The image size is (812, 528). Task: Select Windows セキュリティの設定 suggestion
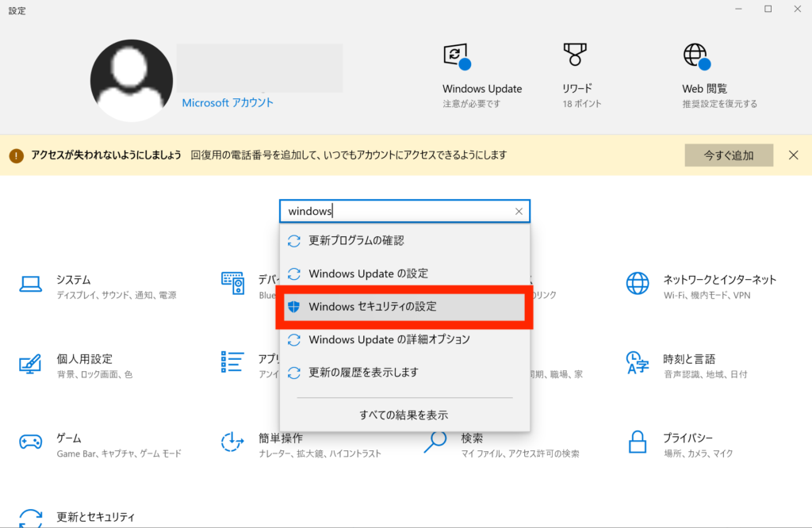(405, 307)
